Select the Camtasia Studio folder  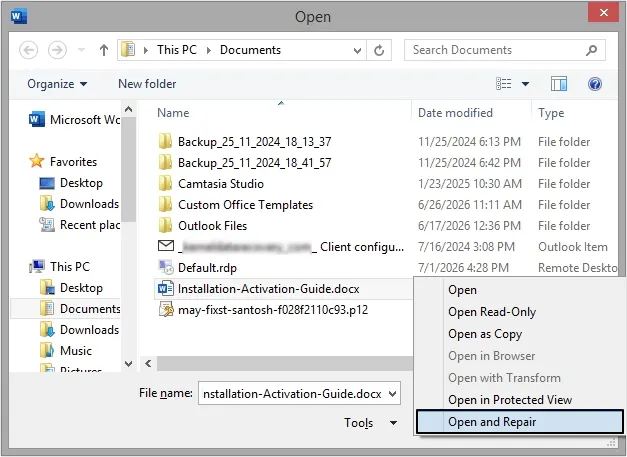click(x=221, y=184)
